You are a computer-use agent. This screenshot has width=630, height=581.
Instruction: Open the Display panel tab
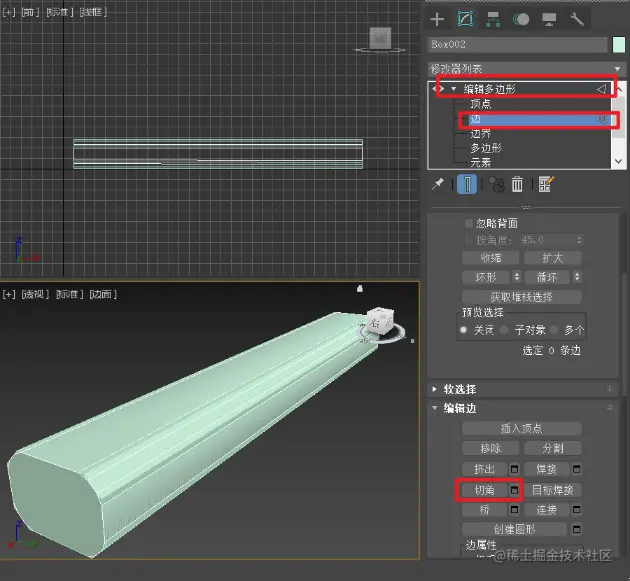point(549,19)
